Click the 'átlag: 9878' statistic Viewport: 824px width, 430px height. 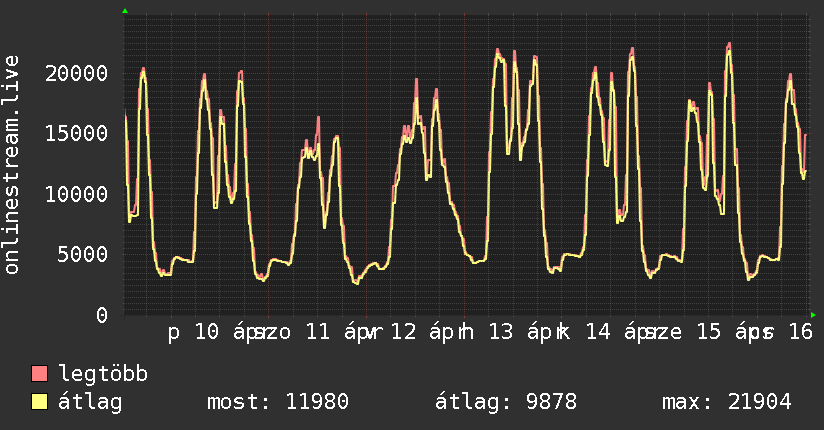point(506,402)
